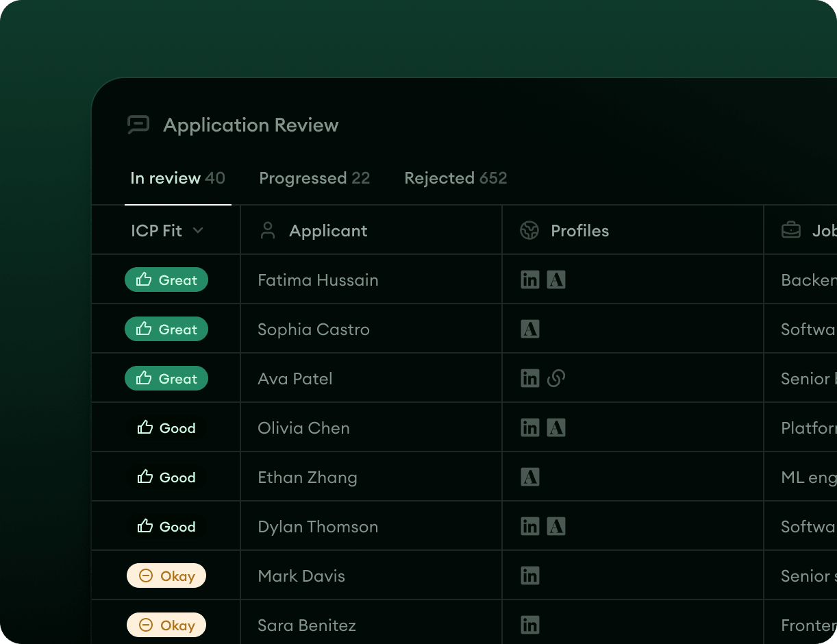Viewport: 837px width, 644px height.
Task: Click Fatima Hussain's Great fit badge
Action: pyautogui.click(x=166, y=280)
